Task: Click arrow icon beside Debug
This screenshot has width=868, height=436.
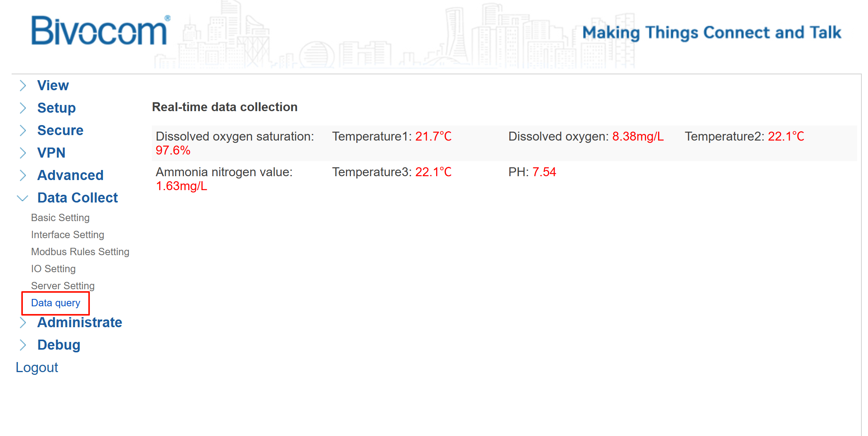Action: [23, 345]
